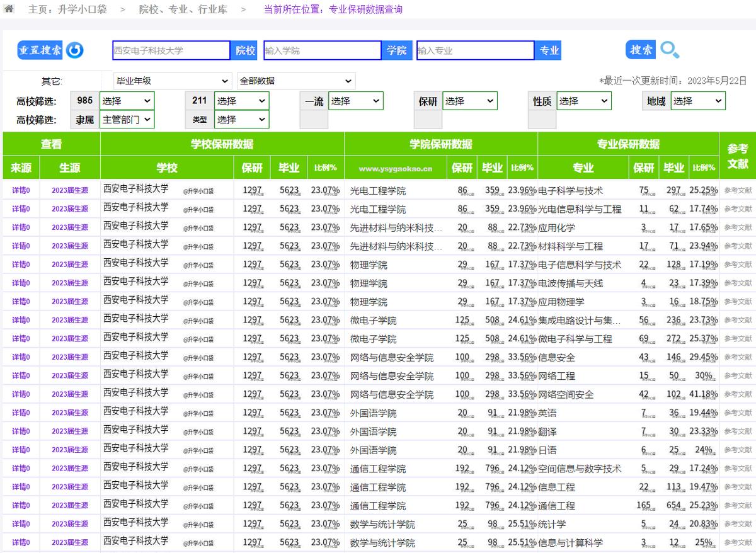Screen dimensions: 756x553
Task: Open the 保研 filter dropdown
Action: 471,100
